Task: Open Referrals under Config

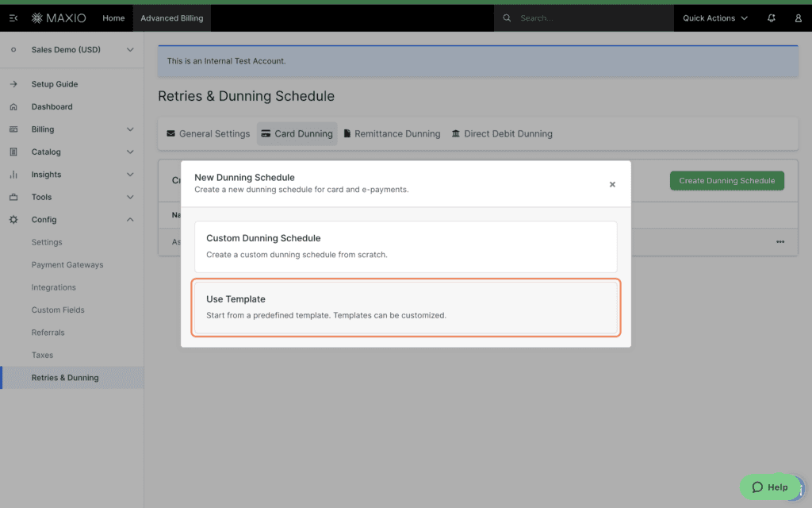Action: coord(48,333)
